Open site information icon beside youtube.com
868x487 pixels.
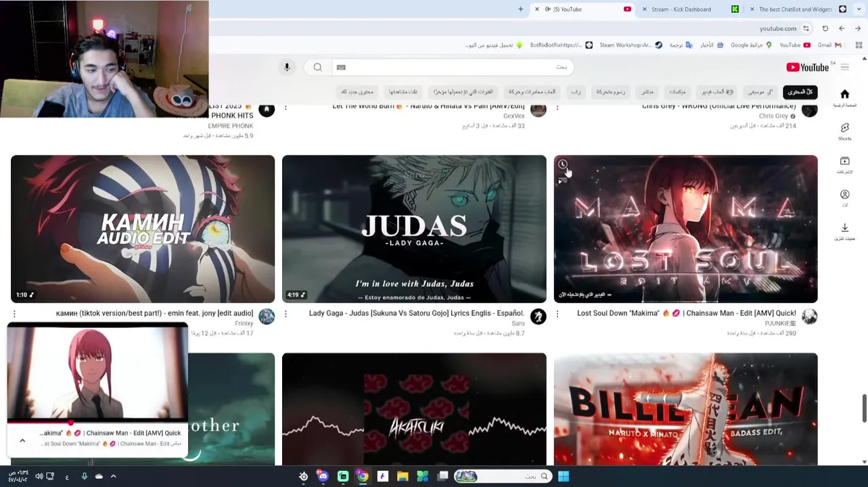point(806,28)
